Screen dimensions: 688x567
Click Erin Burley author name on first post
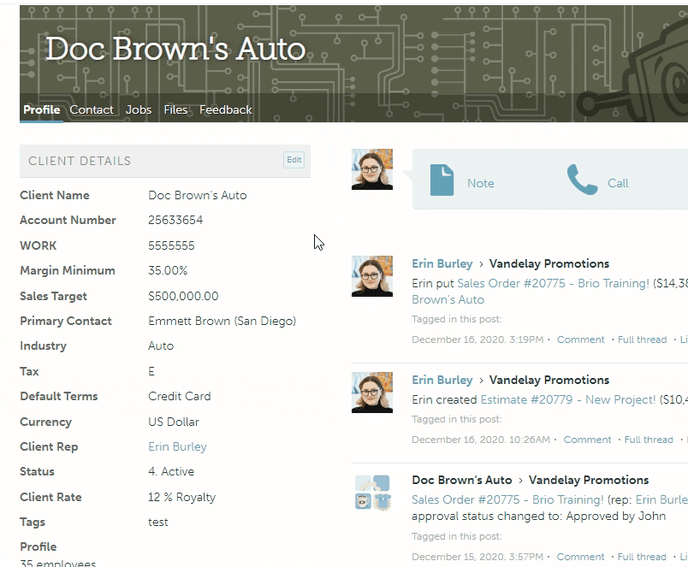coord(442,264)
